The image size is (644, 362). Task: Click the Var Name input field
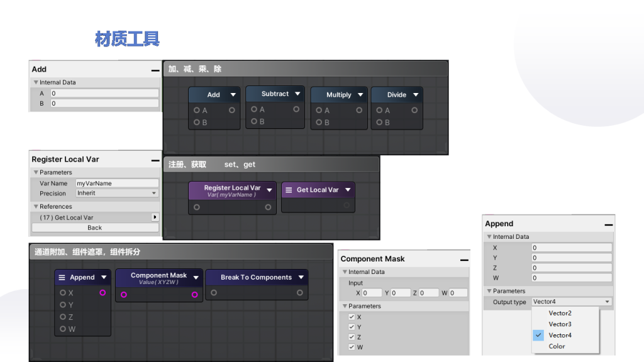click(x=117, y=184)
